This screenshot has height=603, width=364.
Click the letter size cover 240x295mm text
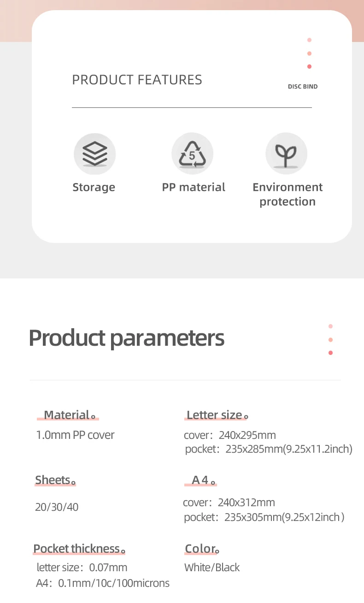[x=229, y=435]
